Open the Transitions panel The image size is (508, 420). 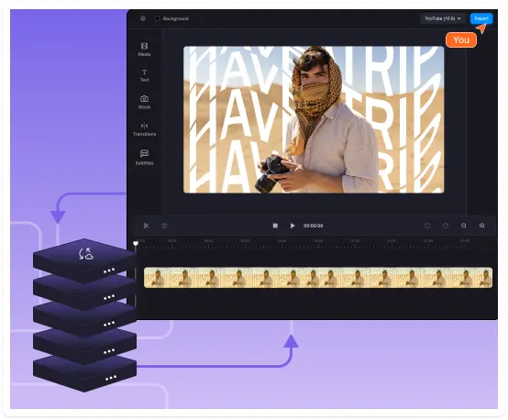[144, 129]
